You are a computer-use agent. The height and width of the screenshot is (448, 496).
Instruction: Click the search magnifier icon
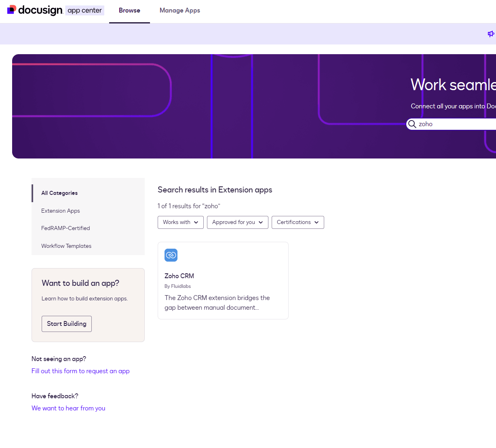tap(412, 124)
